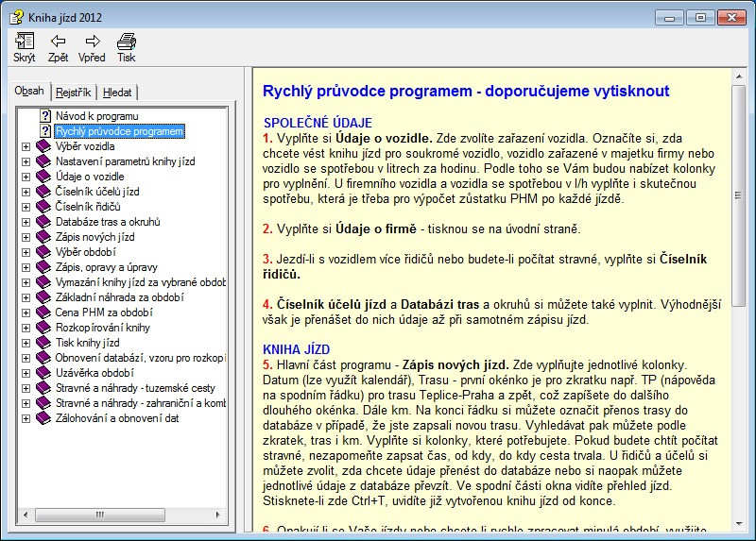Open the Návod k programu topic
Screen dimensions: 756x541
coord(97,116)
